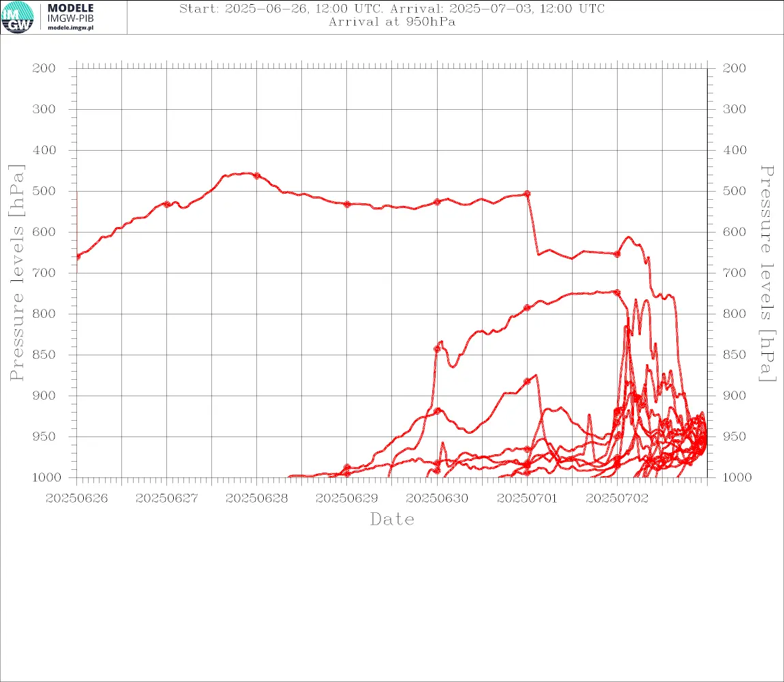Click the x-axis label 20250626
The width and height of the screenshot is (784, 682).
(76, 499)
